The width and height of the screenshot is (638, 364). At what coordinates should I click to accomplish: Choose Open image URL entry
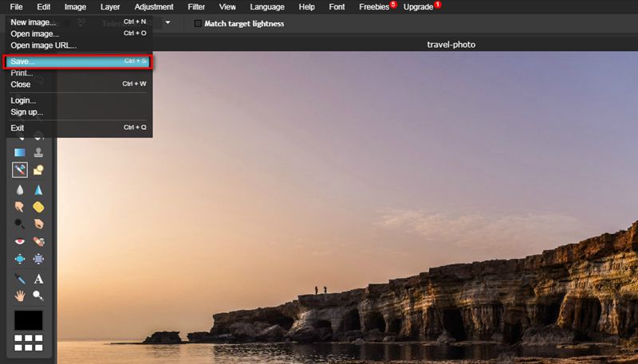[x=78, y=45]
